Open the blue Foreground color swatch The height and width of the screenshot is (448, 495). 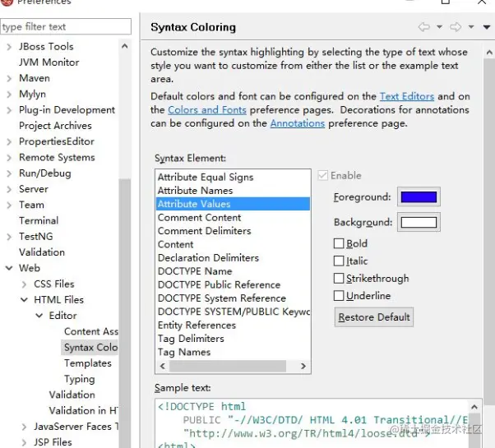[419, 196]
